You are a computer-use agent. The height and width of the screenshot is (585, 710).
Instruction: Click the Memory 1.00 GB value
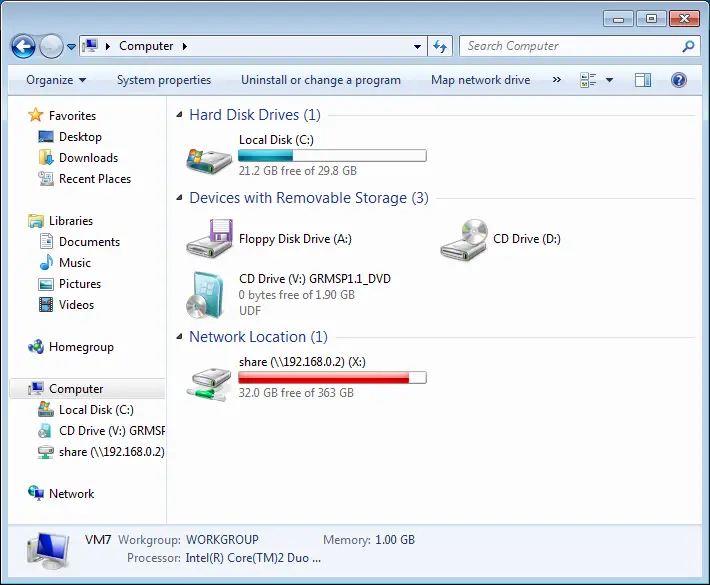click(x=395, y=540)
